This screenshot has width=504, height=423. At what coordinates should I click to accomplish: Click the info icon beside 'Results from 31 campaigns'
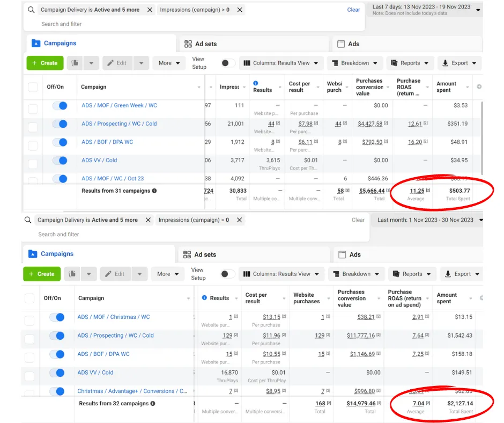click(154, 191)
